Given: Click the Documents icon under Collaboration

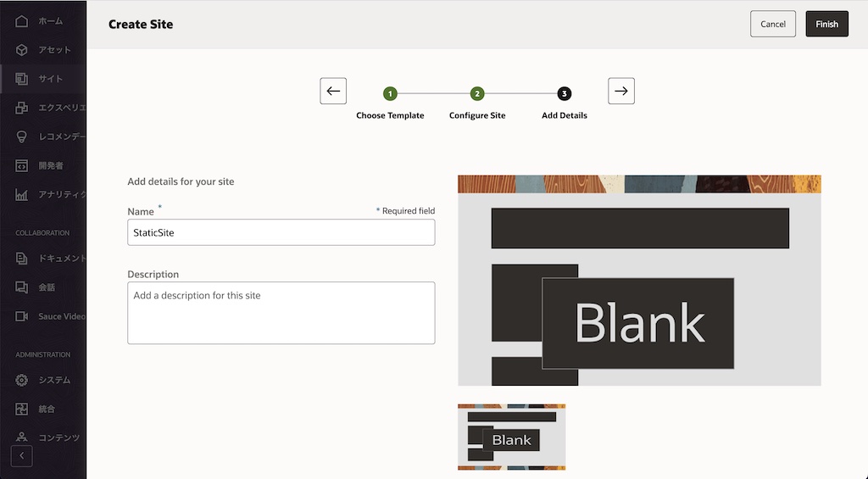Looking at the screenshot, I should click(22, 259).
